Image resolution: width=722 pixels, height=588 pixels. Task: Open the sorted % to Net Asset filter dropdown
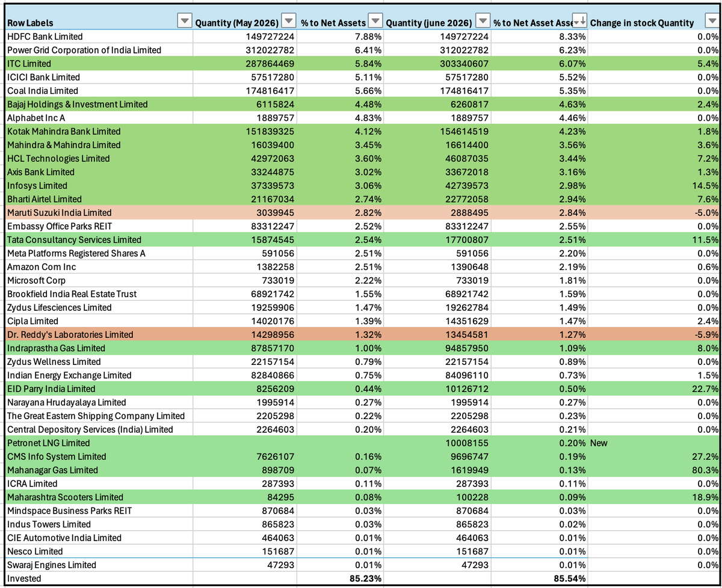579,22
